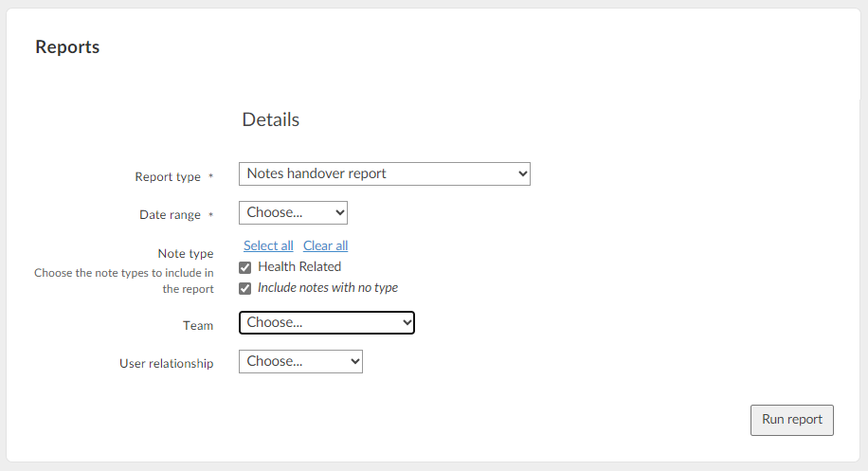Viewport: 868px width, 471px height.
Task: Click the Reports page heading
Action: 67,47
